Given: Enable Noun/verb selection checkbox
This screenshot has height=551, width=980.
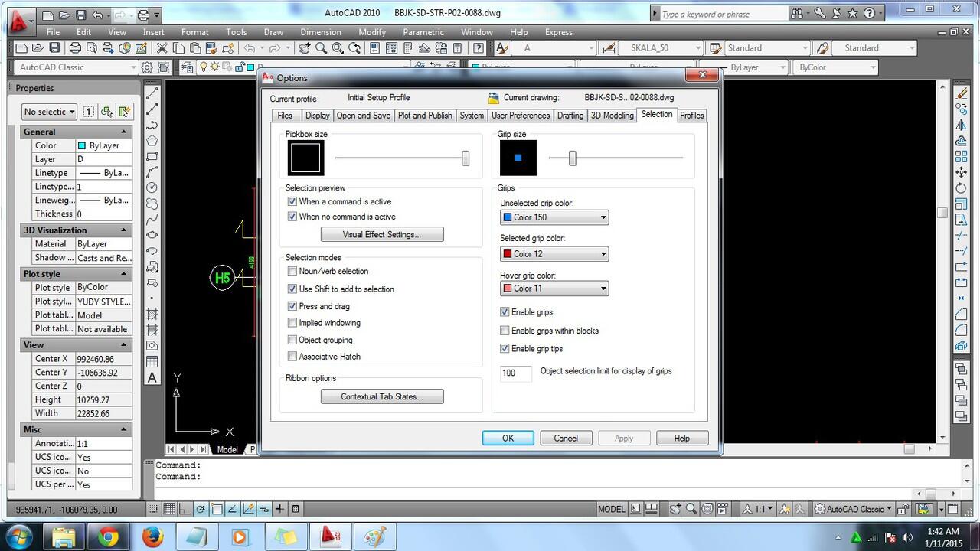Looking at the screenshot, I should 292,271.
